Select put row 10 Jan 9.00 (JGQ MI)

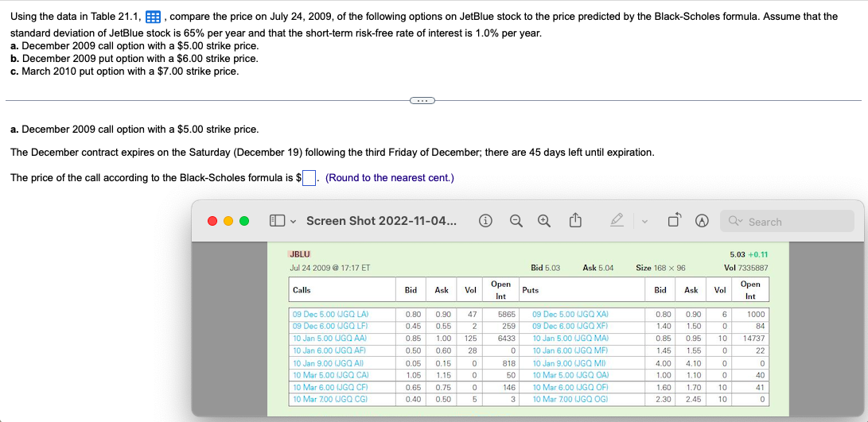570,363
